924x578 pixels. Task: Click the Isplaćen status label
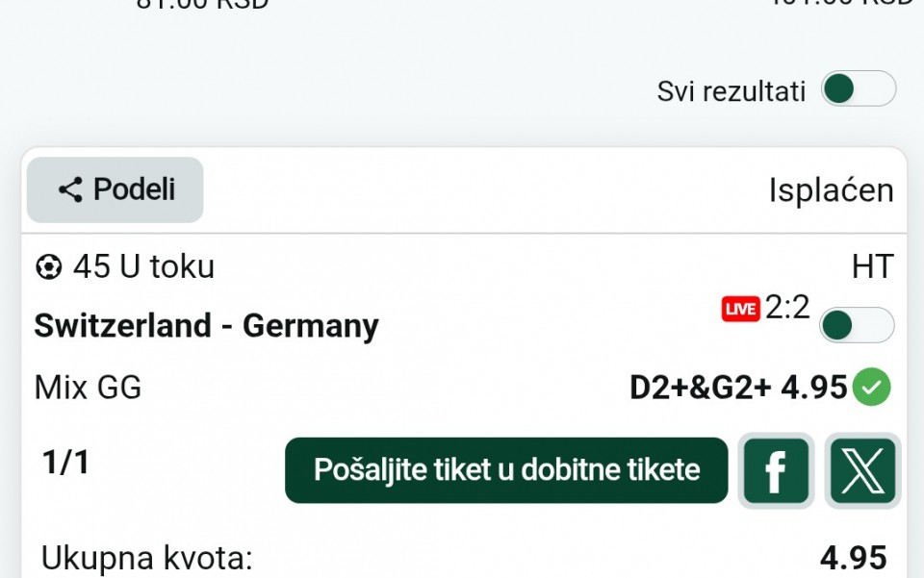point(831,190)
